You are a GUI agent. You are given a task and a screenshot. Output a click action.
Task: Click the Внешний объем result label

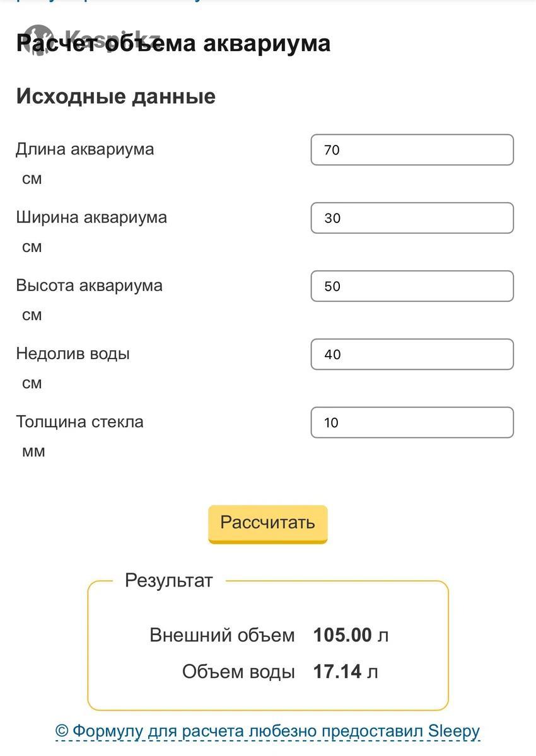pyautogui.click(x=222, y=635)
